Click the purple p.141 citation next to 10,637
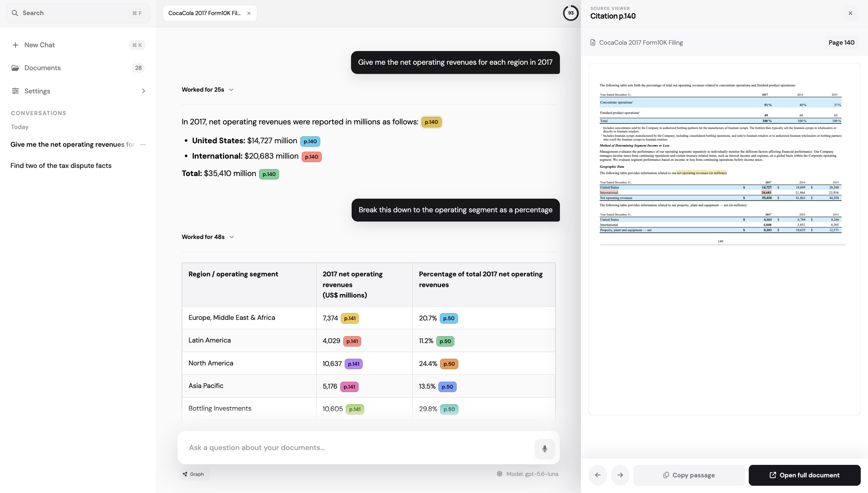The height and width of the screenshot is (493, 868). pos(354,364)
